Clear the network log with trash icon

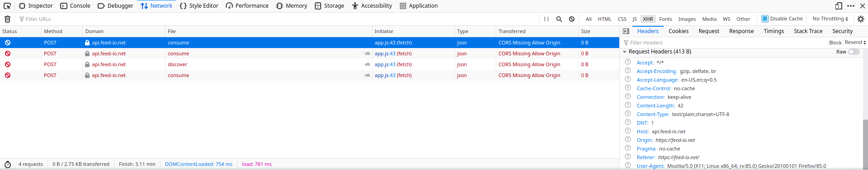7,19
